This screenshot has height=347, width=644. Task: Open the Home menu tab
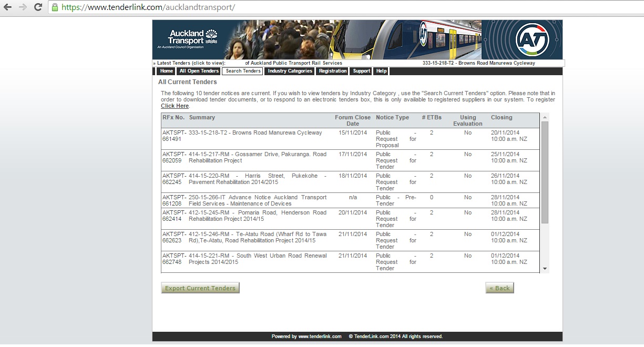pyautogui.click(x=166, y=71)
